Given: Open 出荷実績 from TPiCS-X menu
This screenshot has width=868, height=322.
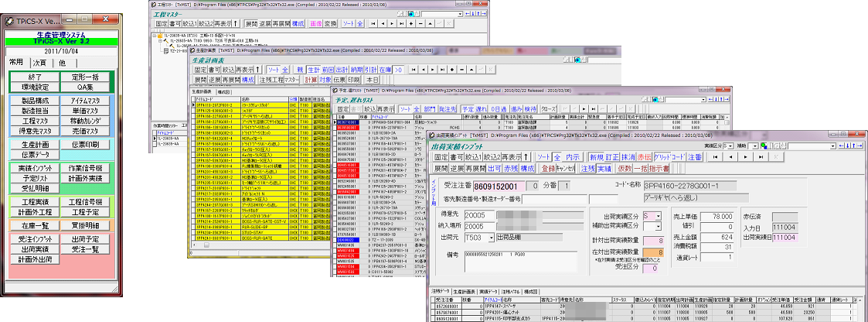Looking at the screenshot, I should pyautogui.click(x=35, y=249).
